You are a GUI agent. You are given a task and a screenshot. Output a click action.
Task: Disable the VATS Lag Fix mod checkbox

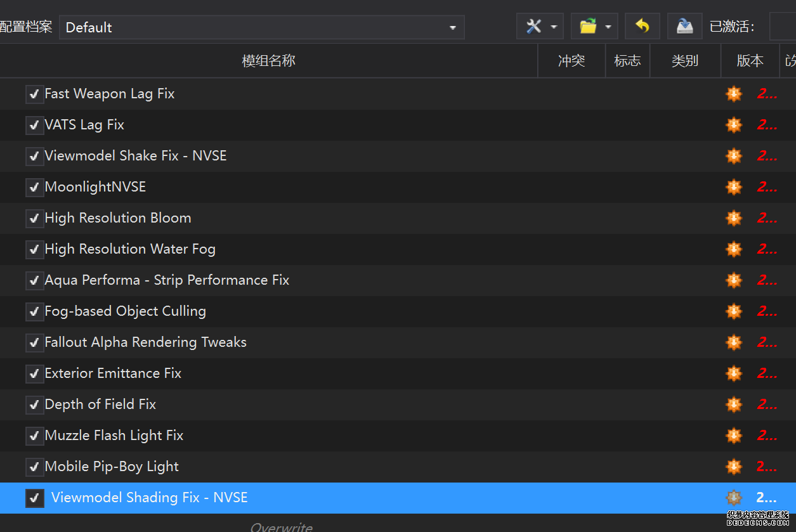coord(34,126)
